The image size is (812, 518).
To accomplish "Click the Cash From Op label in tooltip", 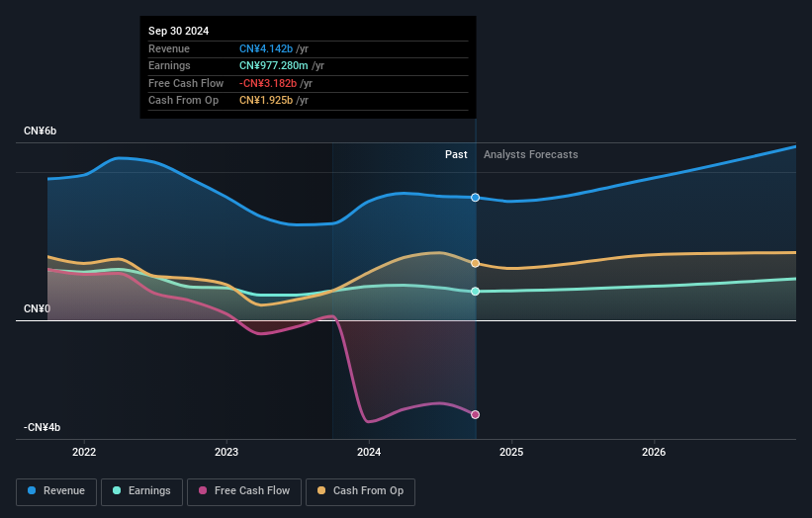I will click(183, 101).
